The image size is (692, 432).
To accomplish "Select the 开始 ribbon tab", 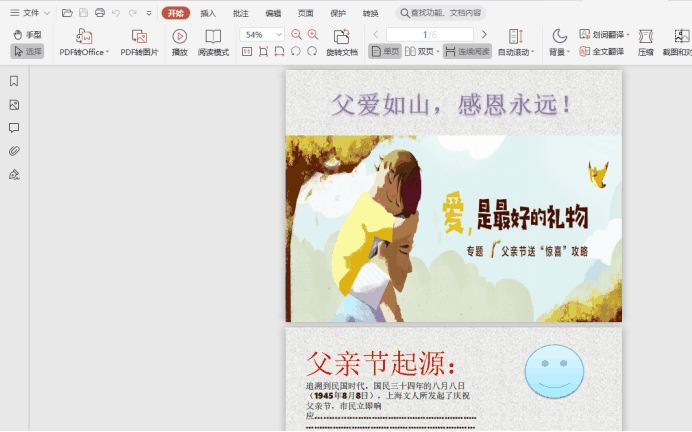I will (x=176, y=13).
